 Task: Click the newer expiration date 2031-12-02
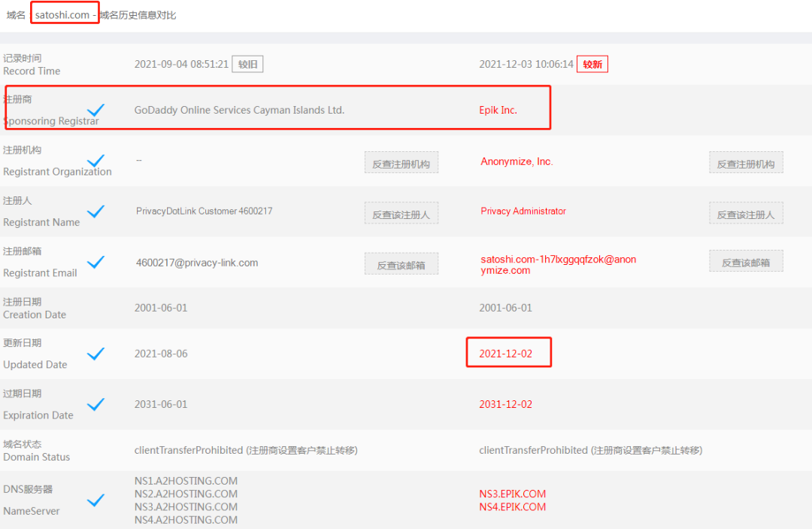(506, 404)
